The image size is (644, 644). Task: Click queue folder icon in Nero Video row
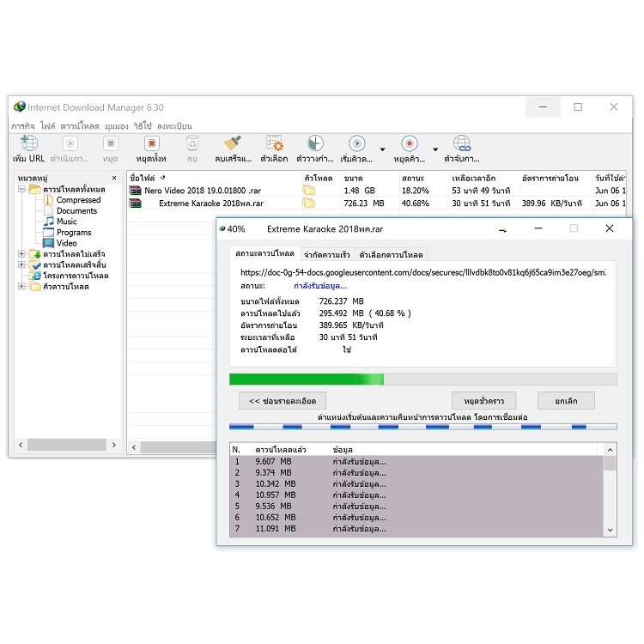point(309,190)
